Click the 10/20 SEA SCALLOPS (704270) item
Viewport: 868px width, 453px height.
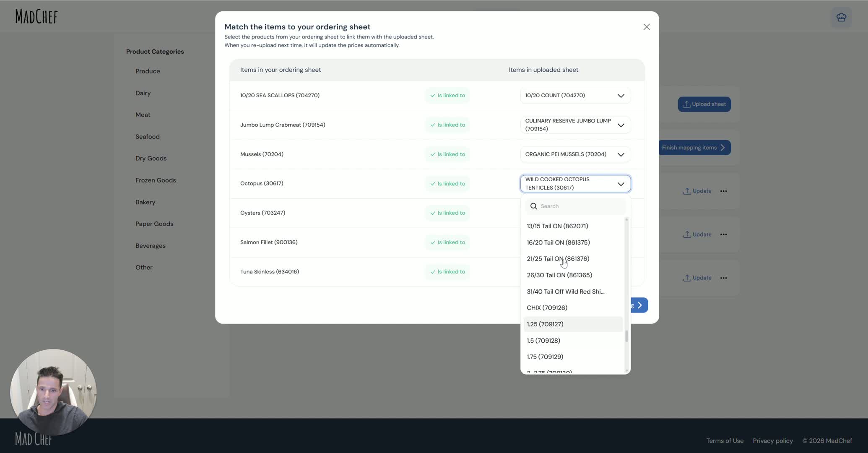click(x=280, y=96)
